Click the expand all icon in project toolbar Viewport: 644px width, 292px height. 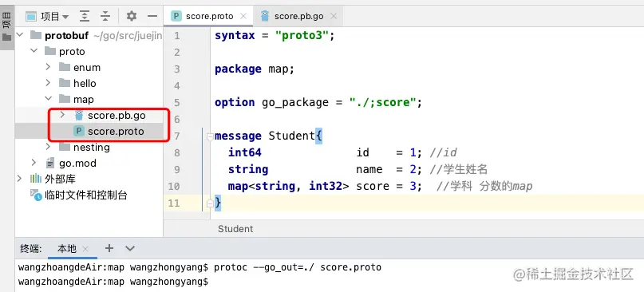(x=85, y=17)
